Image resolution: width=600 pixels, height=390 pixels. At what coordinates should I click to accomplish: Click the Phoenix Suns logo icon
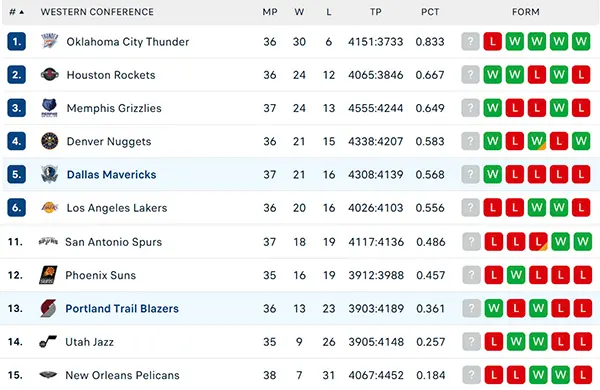[x=48, y=275]
